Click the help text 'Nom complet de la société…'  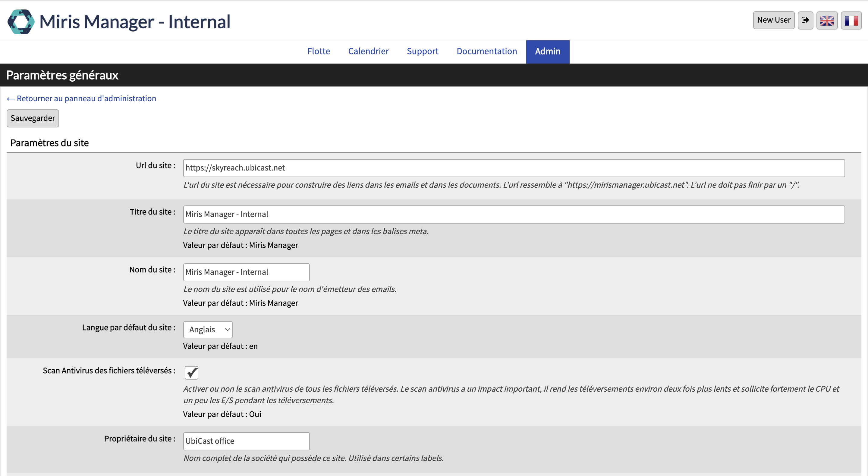(313, 459)
